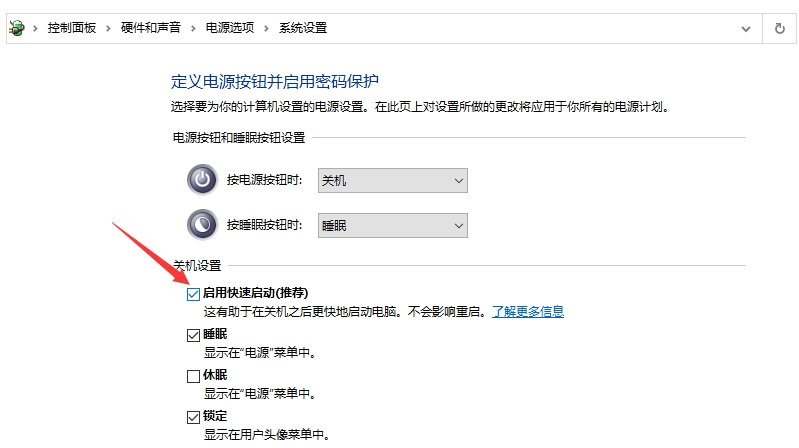
Task: Click the power button icon
Action: coord(202,180)
